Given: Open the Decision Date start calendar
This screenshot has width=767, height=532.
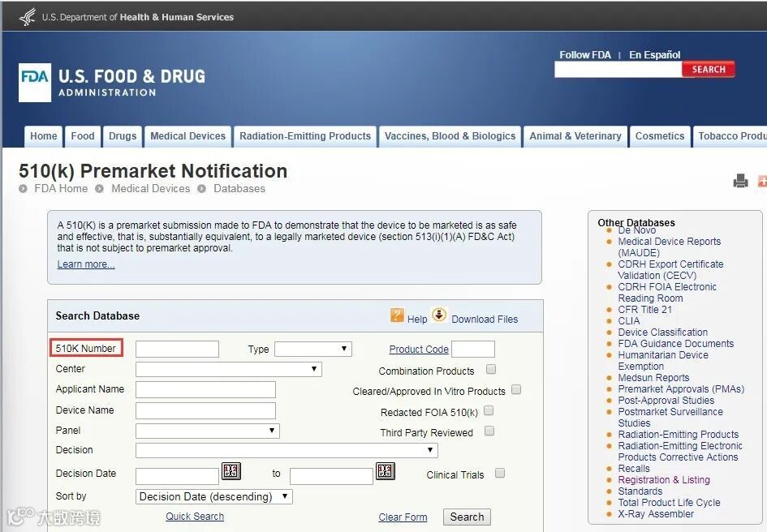Looking at the screenshot, I should tap(231, 471).
